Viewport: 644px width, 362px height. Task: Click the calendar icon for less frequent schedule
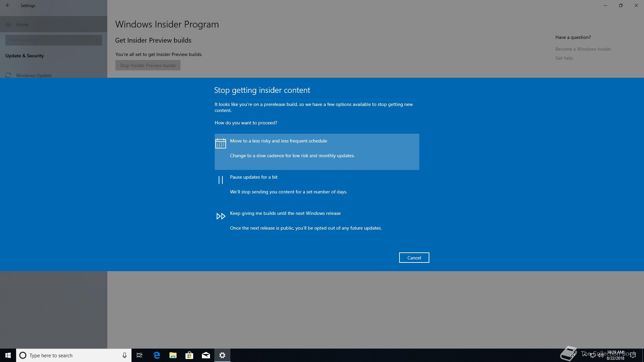221,143
